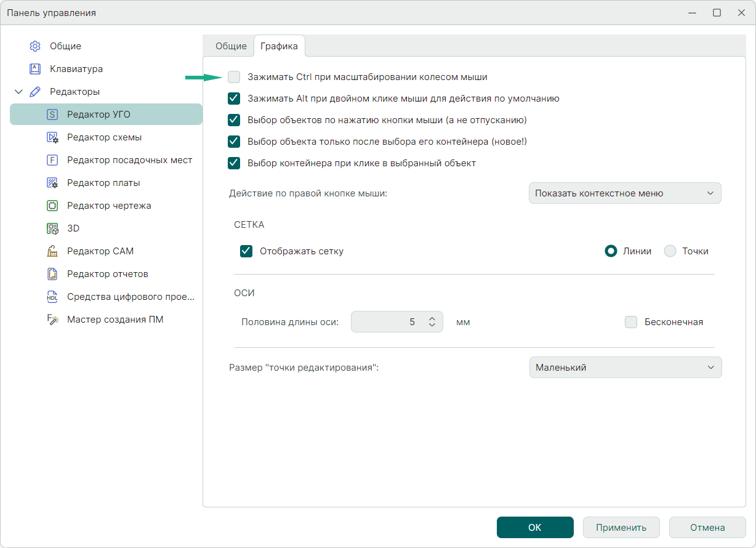Enable the Бесконечная axis checkbox
This screenshot has width=756, height=548.
(631, 322)
